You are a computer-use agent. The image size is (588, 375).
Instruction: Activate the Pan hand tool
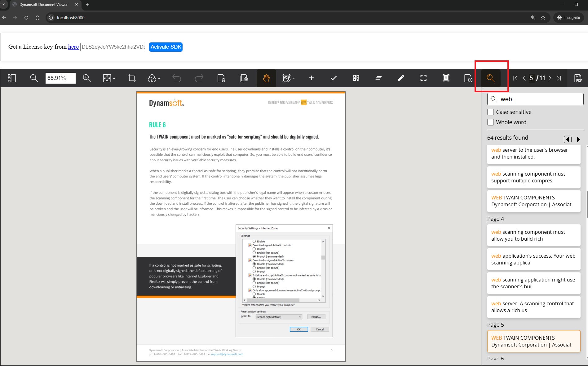pos(266,78)
